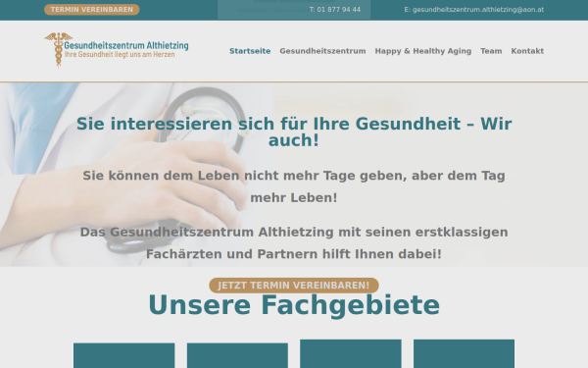Click the text 'Fachärzten und Partnern hilft Ihnen dabei!'

(294, 254)
